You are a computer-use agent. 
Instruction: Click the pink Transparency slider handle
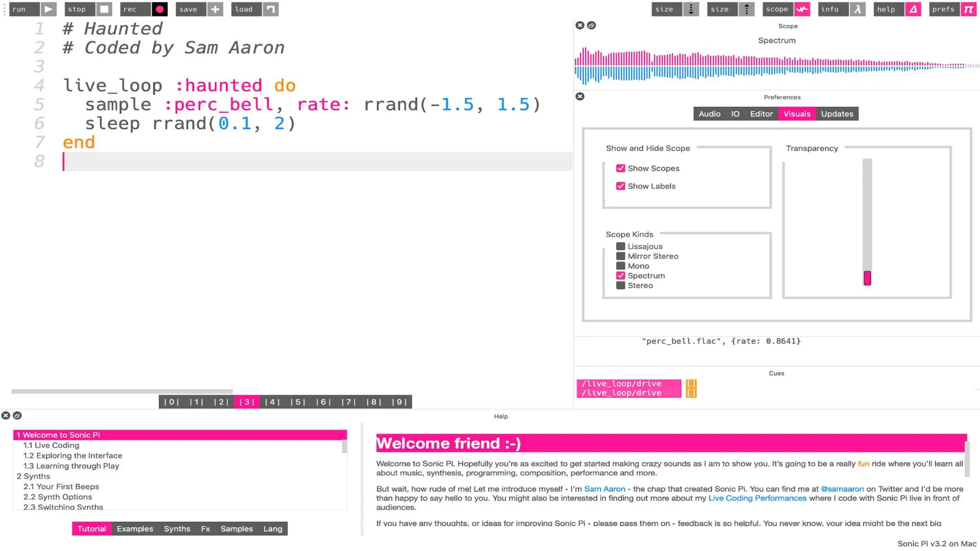tap(867, 278)
